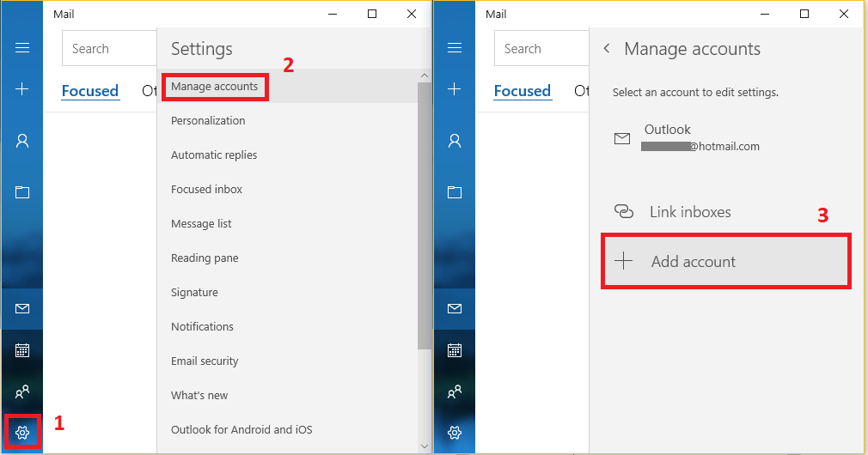Select Focused tab in left window
The height and width of the screenshot is (455, 868).
[89, 91]
